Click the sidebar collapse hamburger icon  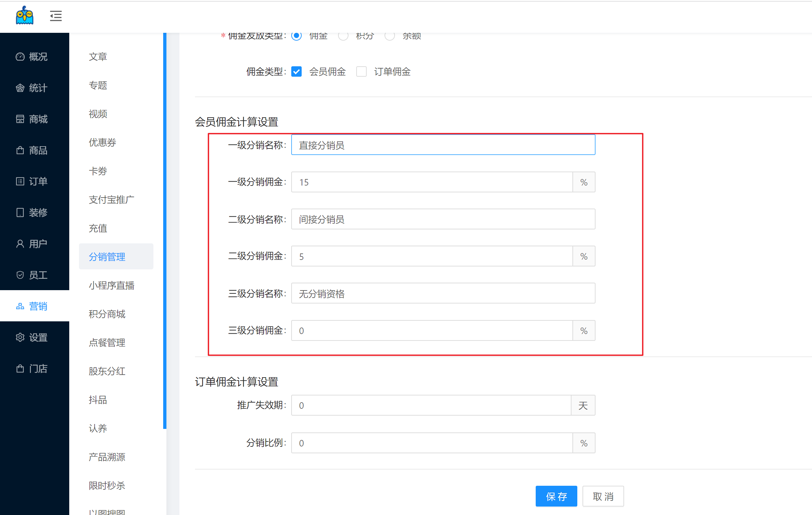pyautogui.click(x=56, y=16)
